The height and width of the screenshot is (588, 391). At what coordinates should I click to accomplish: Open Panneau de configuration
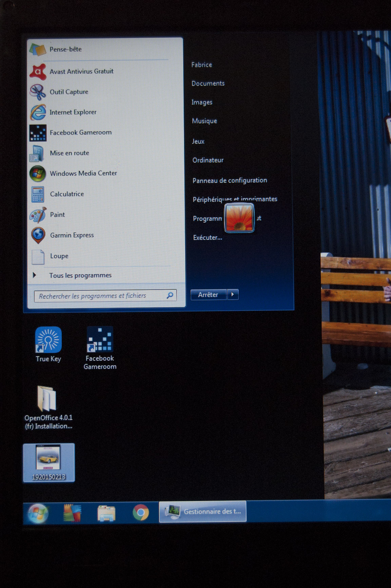pos(230,180)
